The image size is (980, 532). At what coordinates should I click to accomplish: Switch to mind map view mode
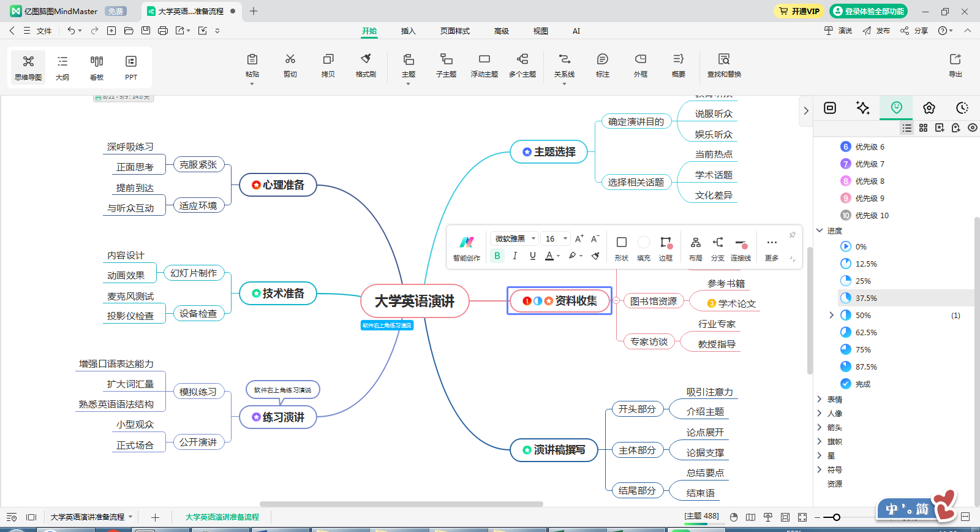pos(28,67)
